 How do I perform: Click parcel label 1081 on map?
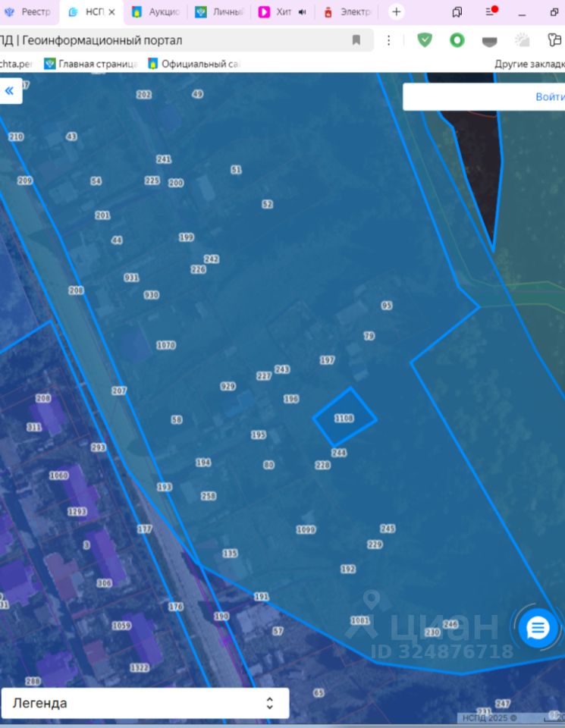click(x=360, y=620)
